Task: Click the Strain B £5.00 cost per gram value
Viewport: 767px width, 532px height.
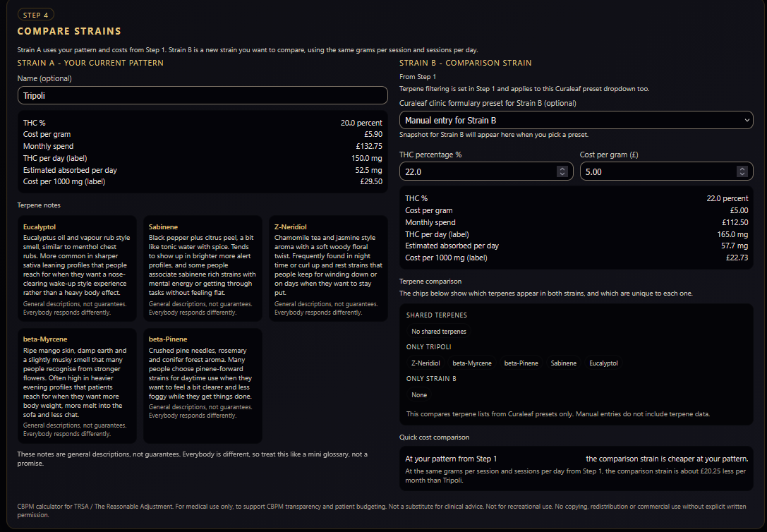Action: [x=739, y=210]
